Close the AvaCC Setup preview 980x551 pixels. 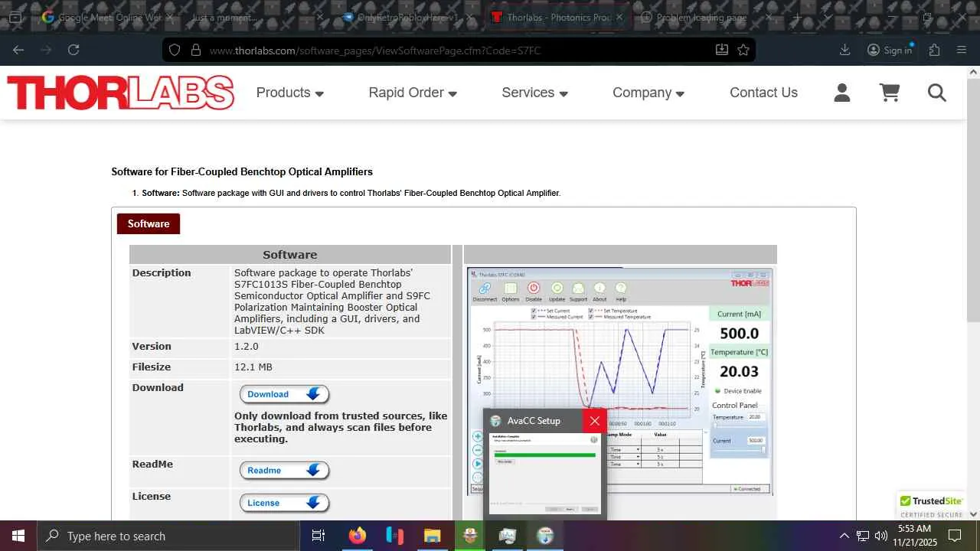(x=595, y=421)
